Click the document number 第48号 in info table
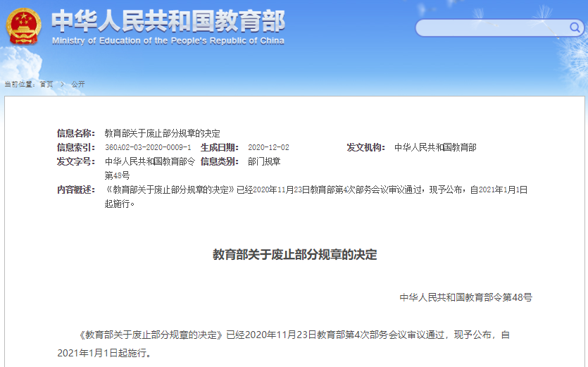Image resolution: width=588 pixels, height=367 pixels. pos(117,175)
